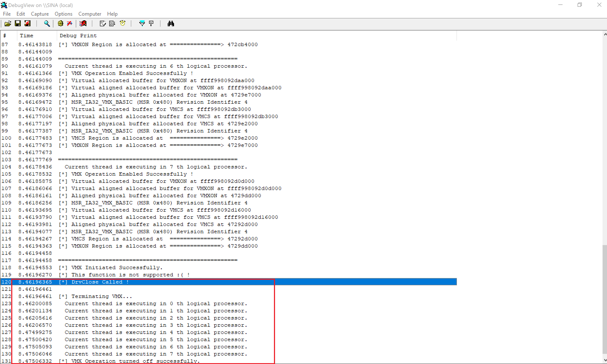Select row 115 VMXON Region allocated 4729dd000
The height and width of the screenshot is (364, 607).
click(228, 246)
